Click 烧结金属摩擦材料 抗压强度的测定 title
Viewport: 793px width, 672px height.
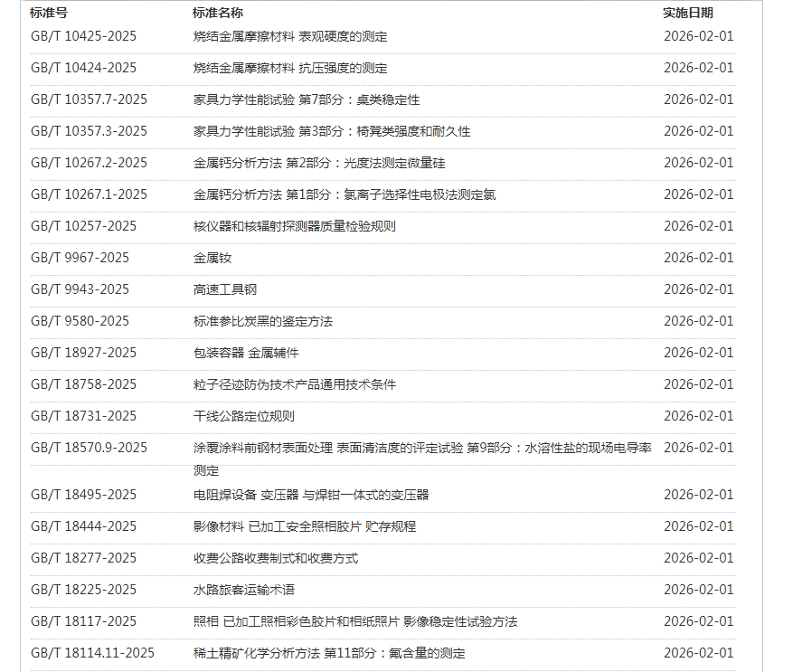click(289, 68)
